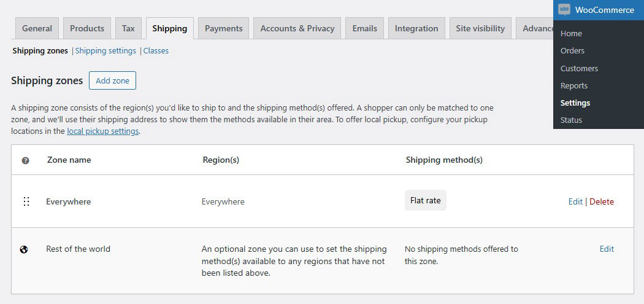Viewport: 644px width, 304px height.
Task: Select Settings in the WooCommerce menu
Action: tap(575, 103)
